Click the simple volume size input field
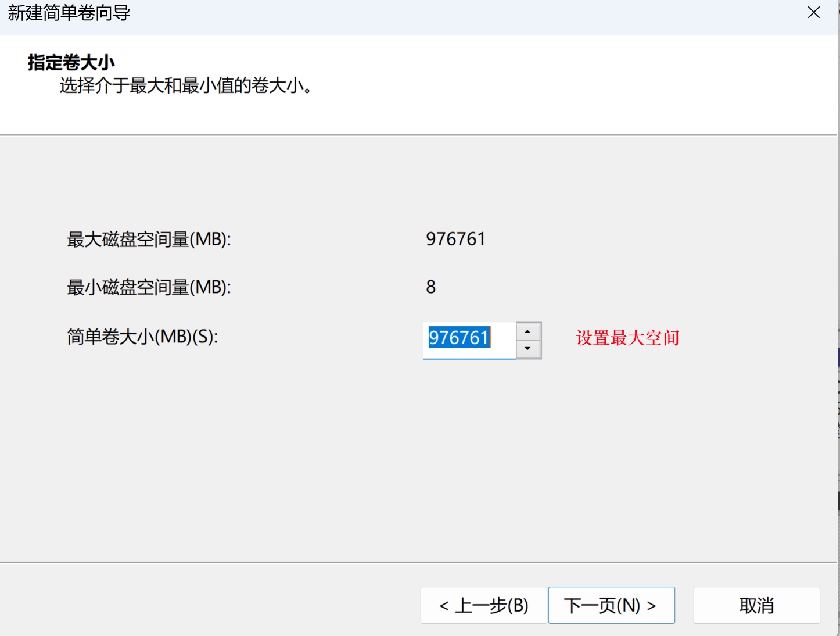The width and height of the screenshot is (840, 636). [469, 341]
